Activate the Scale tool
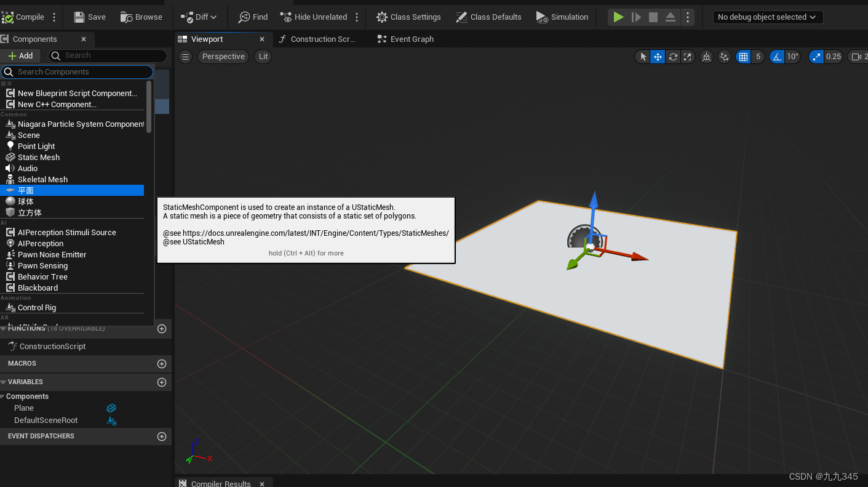868x487 pixels. click(x=687, y=57)
